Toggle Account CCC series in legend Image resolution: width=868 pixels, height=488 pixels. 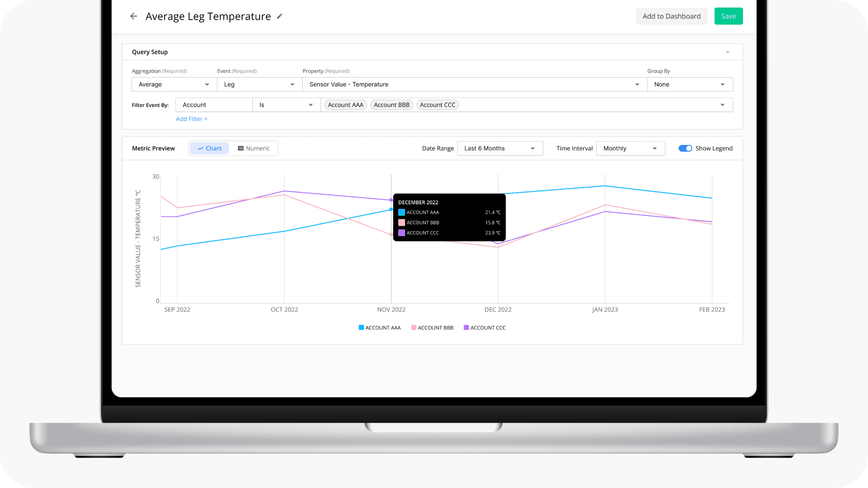[484, 328]
